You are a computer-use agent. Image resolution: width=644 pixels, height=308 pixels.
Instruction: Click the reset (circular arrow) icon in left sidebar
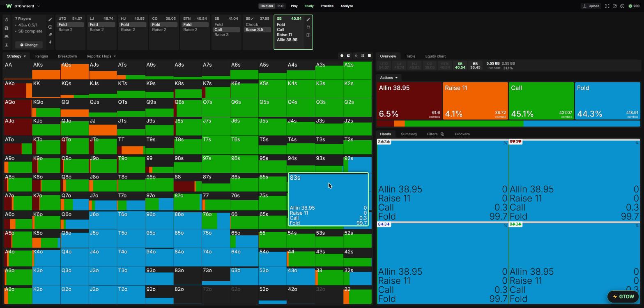(x=7, y=20)
